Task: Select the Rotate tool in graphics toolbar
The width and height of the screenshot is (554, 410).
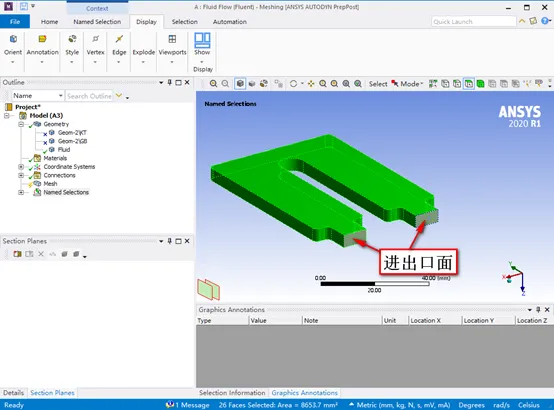Action: tap(293, 84)
